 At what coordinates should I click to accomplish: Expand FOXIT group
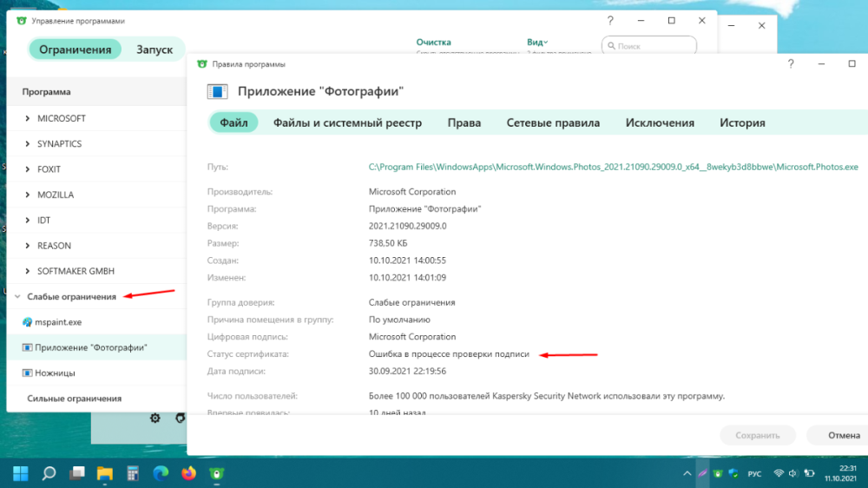click(x=27, y=169)
